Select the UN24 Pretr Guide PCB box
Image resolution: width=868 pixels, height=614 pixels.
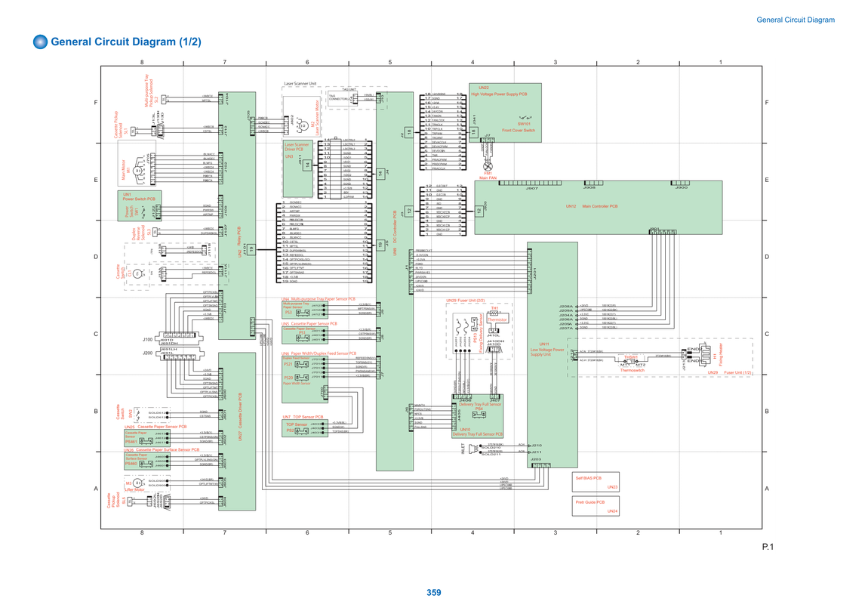point(596,506)
